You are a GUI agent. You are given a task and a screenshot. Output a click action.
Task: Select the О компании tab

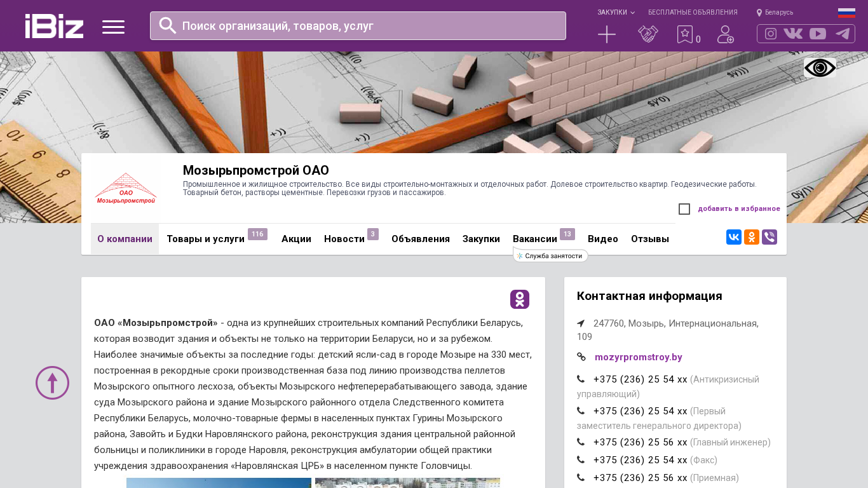[x=125, y=239]
